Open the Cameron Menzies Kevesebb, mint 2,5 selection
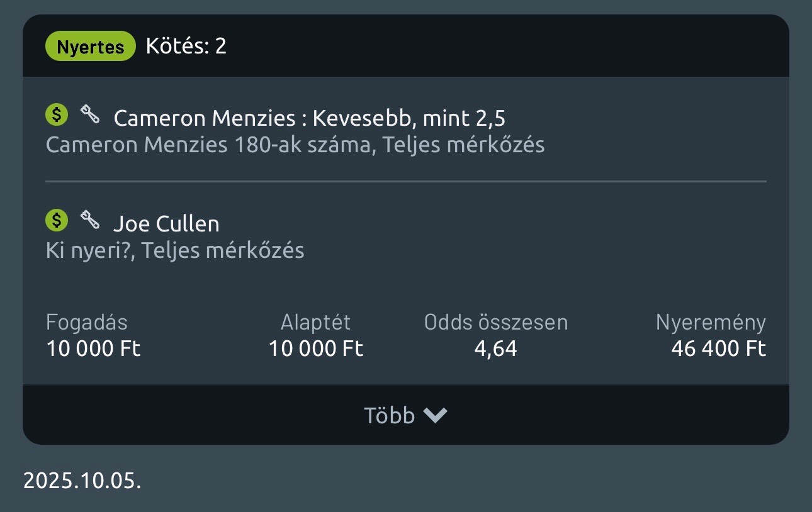This screenshot has height=512, width=812. pos(309,118)
